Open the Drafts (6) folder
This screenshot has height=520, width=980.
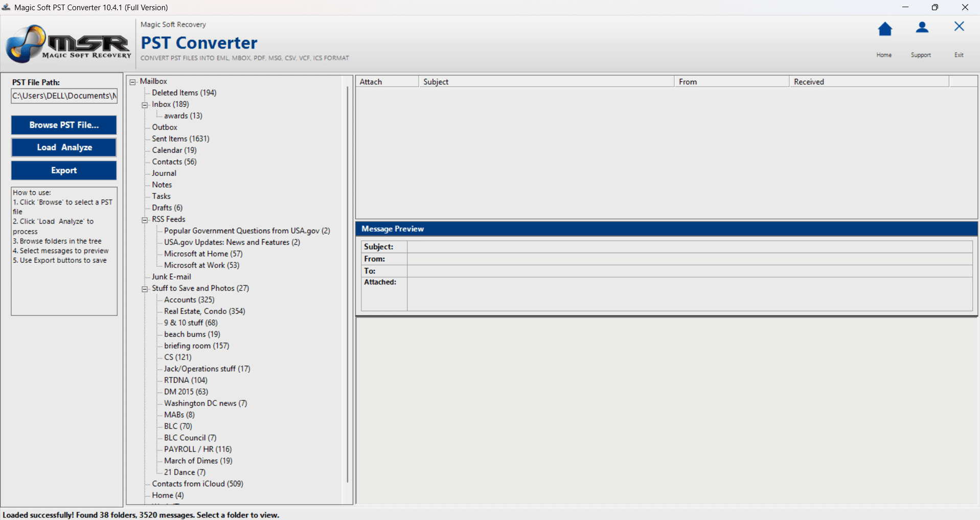[x=167, y=208]
